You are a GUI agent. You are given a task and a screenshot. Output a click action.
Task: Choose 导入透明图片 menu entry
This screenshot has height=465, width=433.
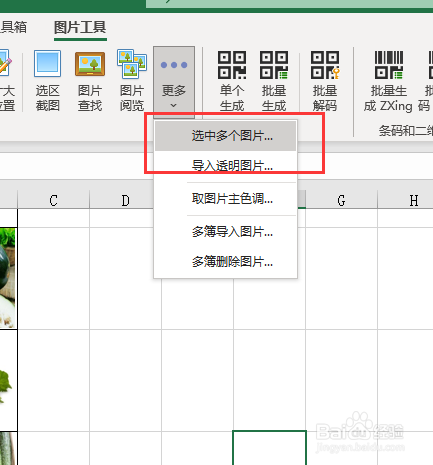(225, 165)
